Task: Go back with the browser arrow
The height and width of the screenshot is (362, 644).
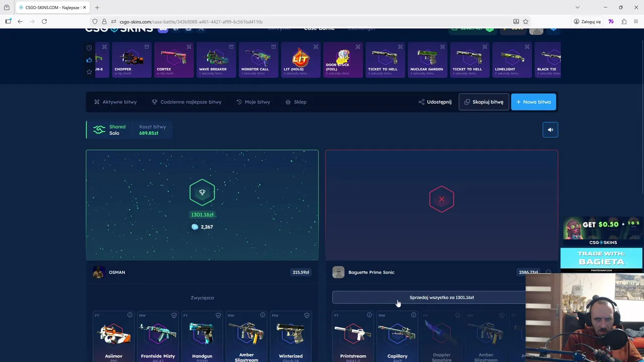Action: pos(20,22)
